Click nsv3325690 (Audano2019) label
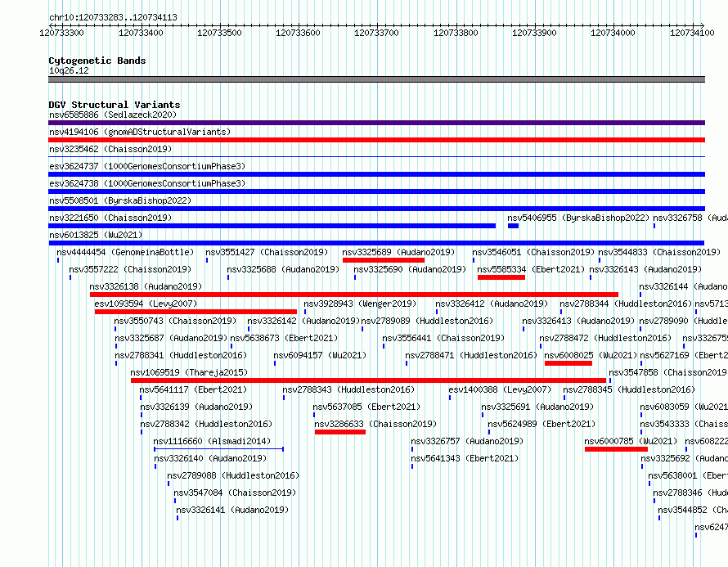 pyautogui.click(x=410, y=269)
